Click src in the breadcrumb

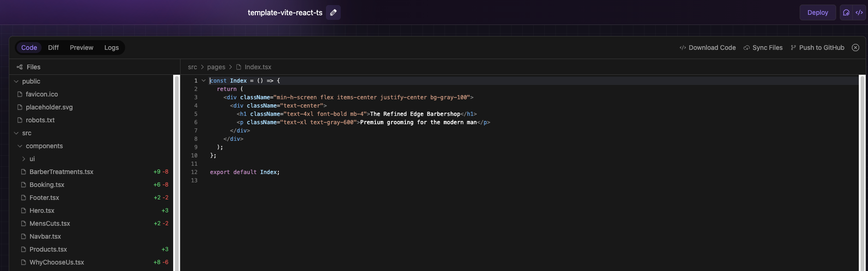pos(193,67)
